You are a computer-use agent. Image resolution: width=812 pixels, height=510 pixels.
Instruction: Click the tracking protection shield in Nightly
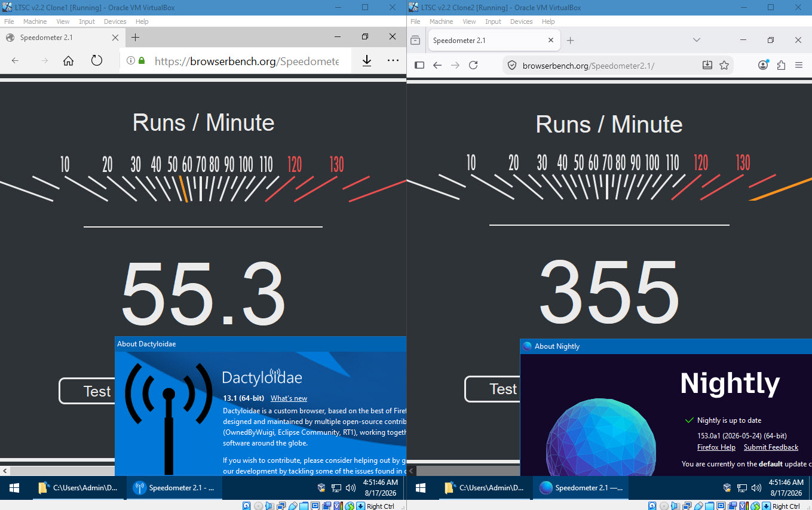click(511, 65)
